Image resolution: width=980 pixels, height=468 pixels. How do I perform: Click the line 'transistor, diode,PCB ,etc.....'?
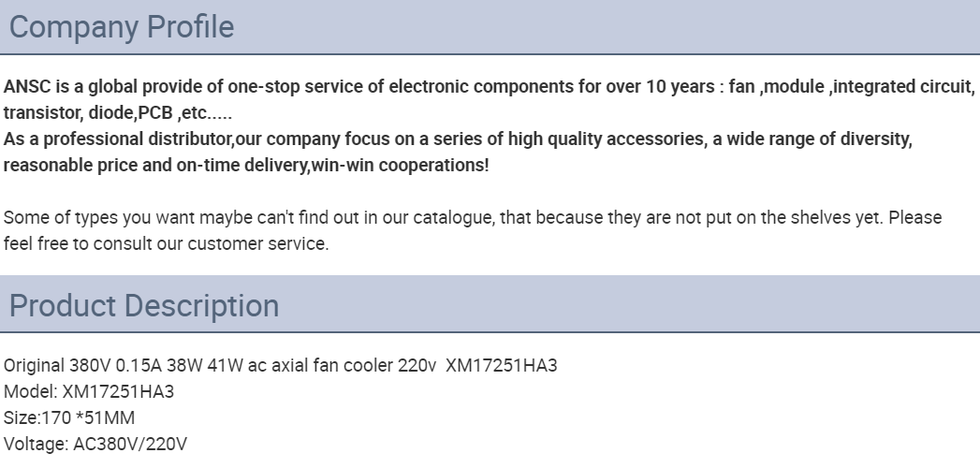click(118, 113)
